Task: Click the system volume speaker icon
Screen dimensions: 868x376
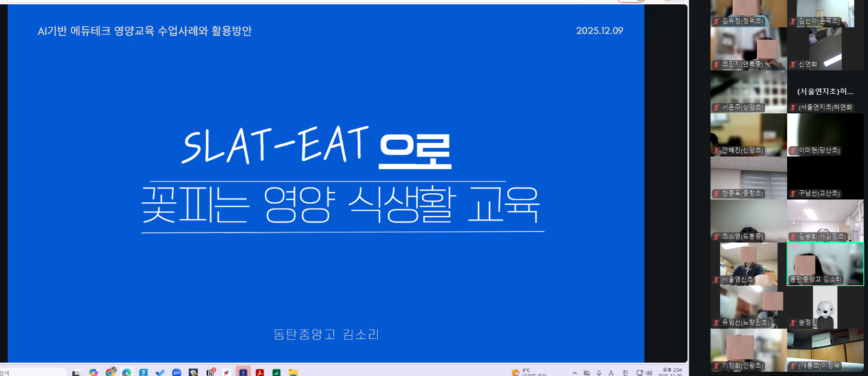Action: click(x=649, y=373)
